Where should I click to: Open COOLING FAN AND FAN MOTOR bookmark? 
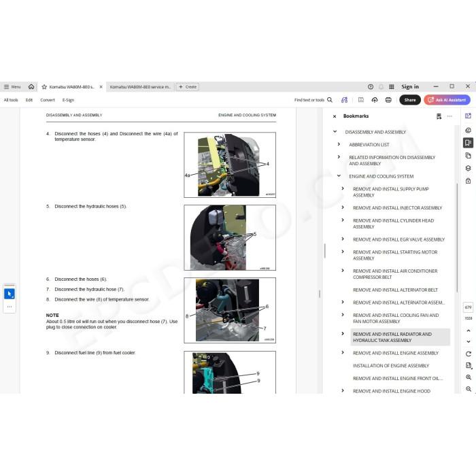point(396,318)
